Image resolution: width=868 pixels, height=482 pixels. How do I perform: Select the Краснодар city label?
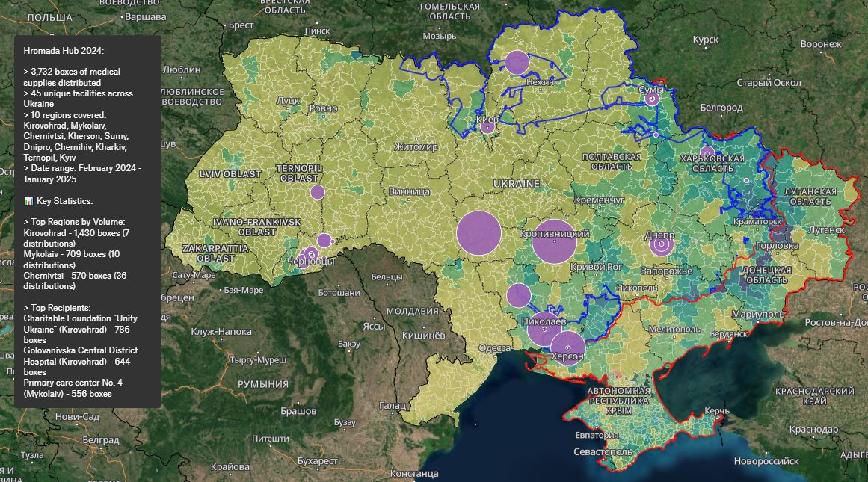813,429
